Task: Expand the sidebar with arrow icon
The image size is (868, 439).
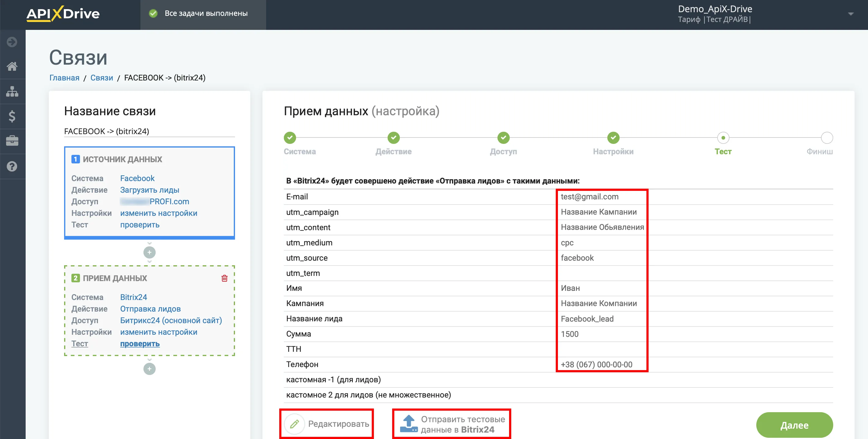Action: [12, 42]
